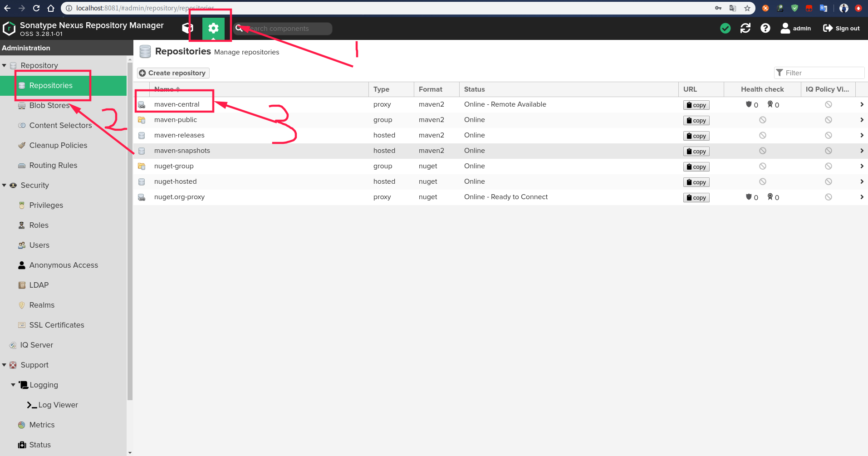Sort by the Format column header

[x=436, y=89]
